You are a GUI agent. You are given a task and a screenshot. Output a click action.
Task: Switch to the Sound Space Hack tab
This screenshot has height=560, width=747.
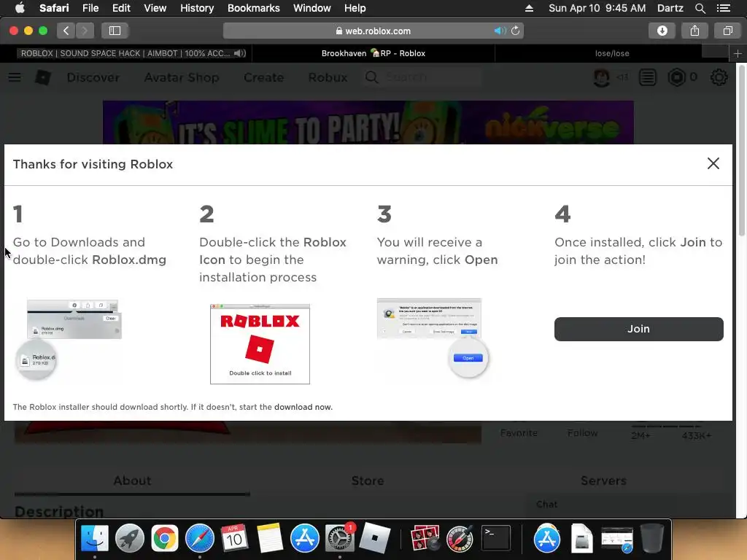click(125, 53)
